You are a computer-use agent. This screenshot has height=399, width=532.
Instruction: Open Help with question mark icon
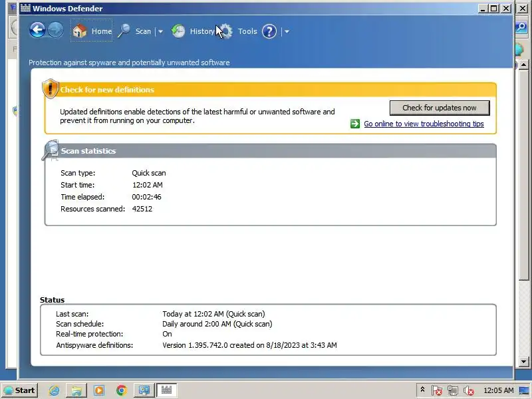[x=269, y=31]
